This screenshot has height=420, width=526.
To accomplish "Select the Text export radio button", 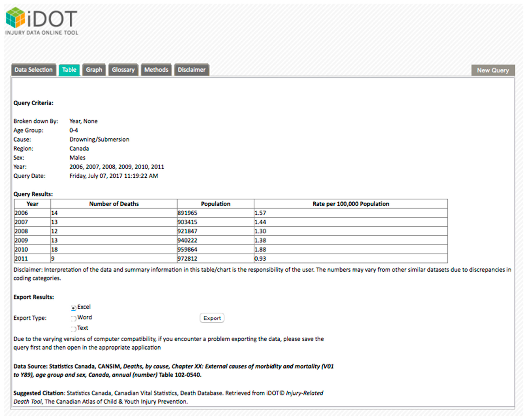I will (x=73, y=329).
